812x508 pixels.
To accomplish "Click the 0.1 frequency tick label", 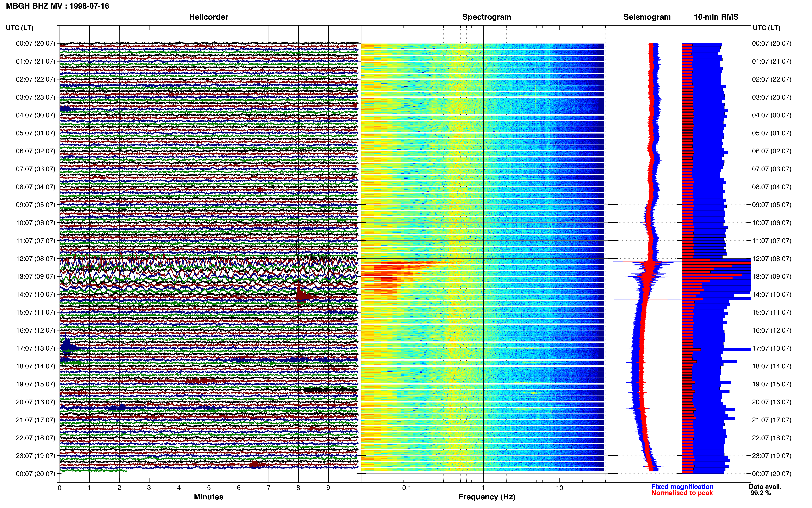I will coord(407,488).
